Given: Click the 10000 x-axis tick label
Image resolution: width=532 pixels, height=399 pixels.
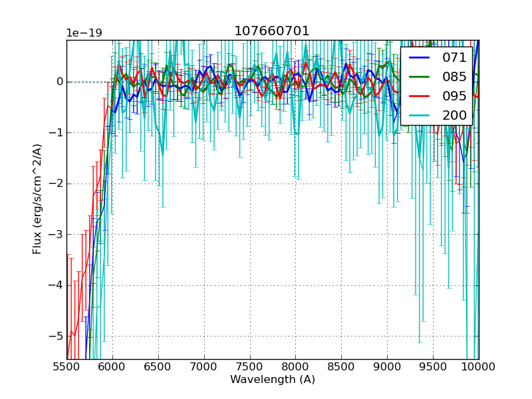Looking at the screenshot, I should coord(479,366).
